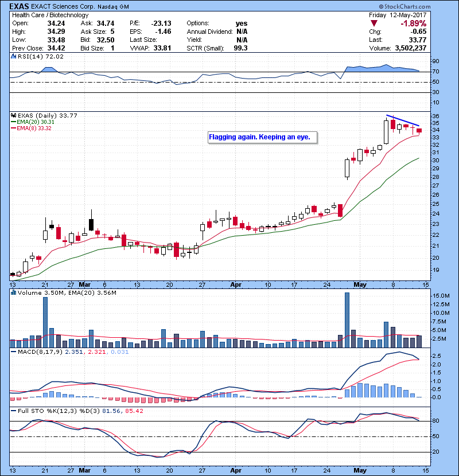Click the SCTR (Small) 99.3 value
The image size is (459, 476).
click(x=240, y=48)
